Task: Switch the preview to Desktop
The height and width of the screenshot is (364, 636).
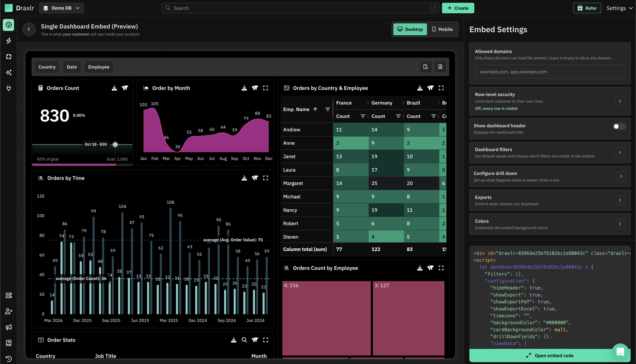Action: (x=410, y=29)
